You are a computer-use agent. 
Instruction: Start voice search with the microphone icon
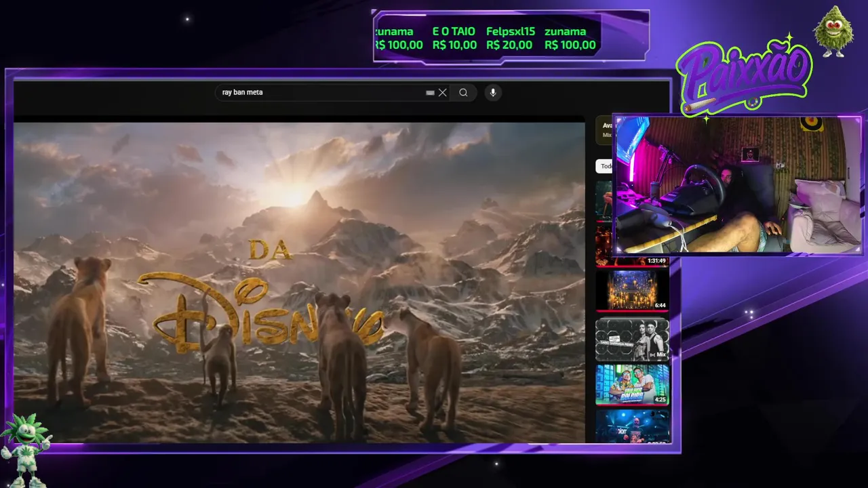[493, 93]
